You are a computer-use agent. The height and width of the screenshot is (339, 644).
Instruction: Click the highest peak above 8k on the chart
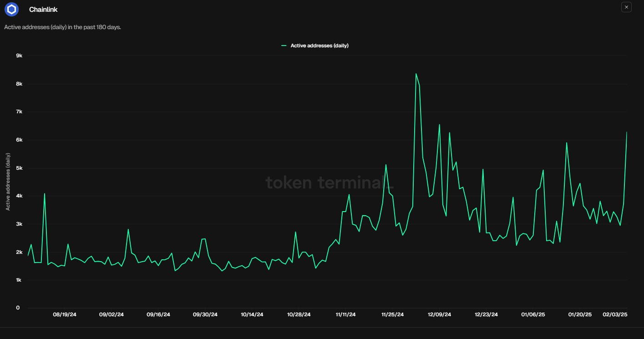[x=416, y=74]
